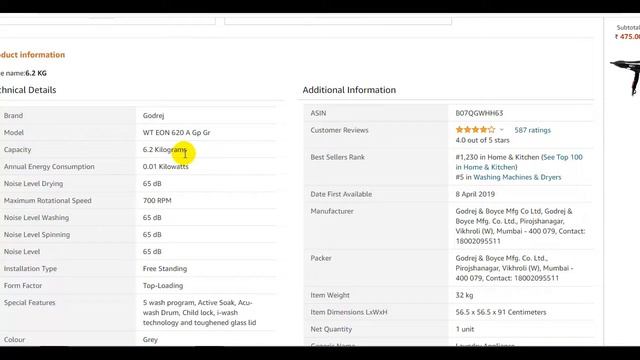Click the Free Standing value

pyautogui.click(x=165, y=269)
